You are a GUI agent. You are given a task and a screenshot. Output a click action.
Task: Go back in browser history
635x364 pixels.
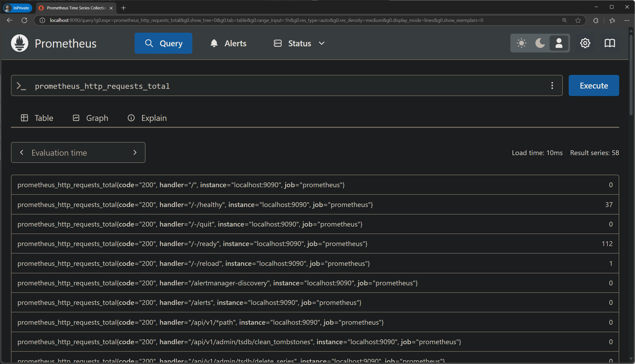click(10, 20)
